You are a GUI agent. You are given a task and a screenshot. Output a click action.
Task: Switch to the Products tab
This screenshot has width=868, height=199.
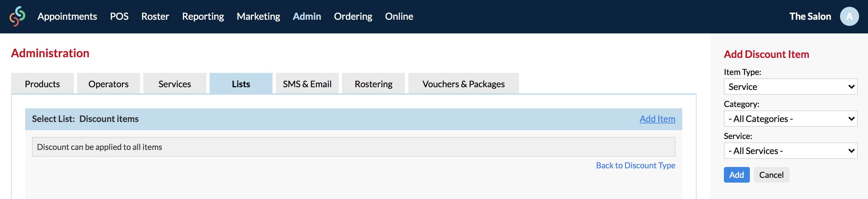click(x=42, y=83)
